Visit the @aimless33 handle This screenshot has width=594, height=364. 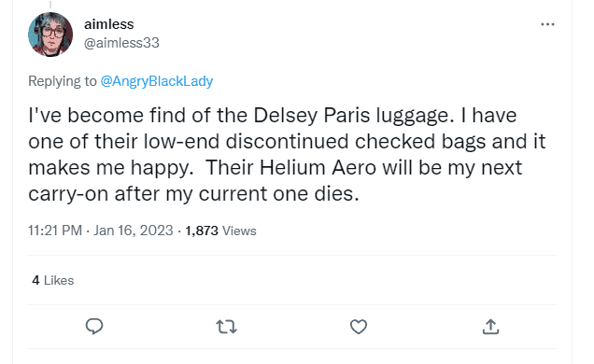(x=121, y=43)
